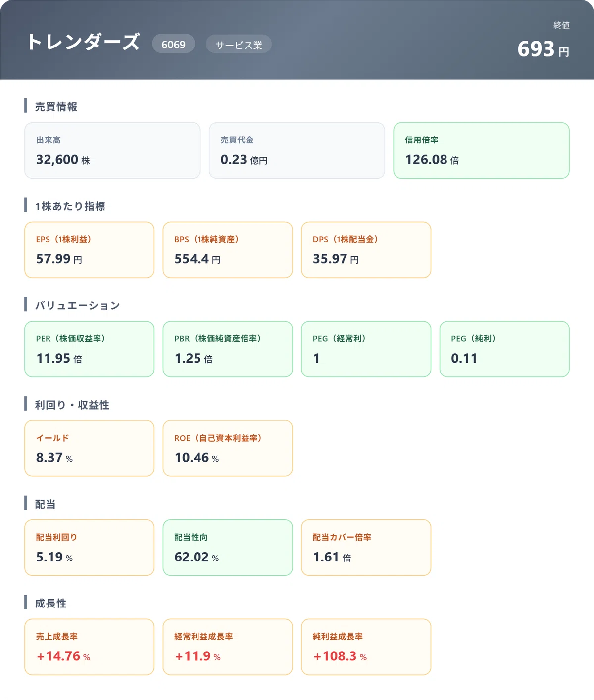Click the 57.99 円 EPS value
This screenshot has width=594, height=700.
(59, 259)
